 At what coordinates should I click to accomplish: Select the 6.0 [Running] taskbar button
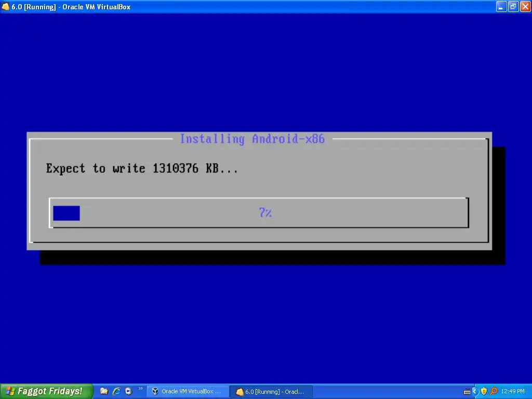coord(272,392)
